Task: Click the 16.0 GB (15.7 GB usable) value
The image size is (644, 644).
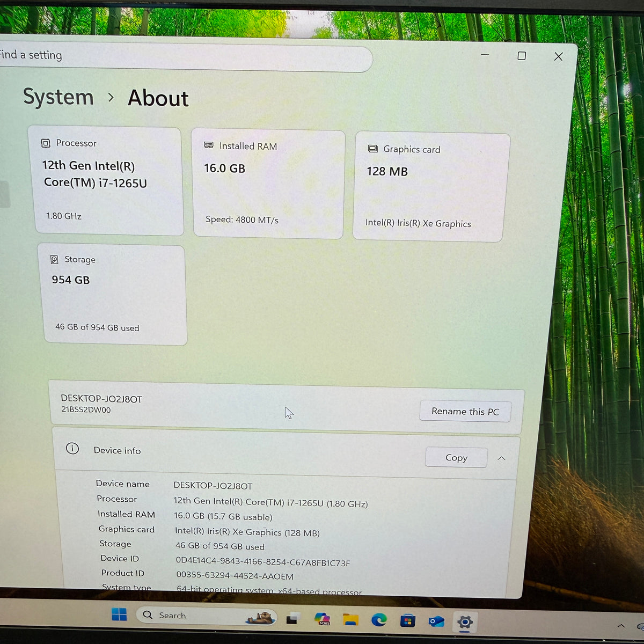Action: tap(223, 516)
